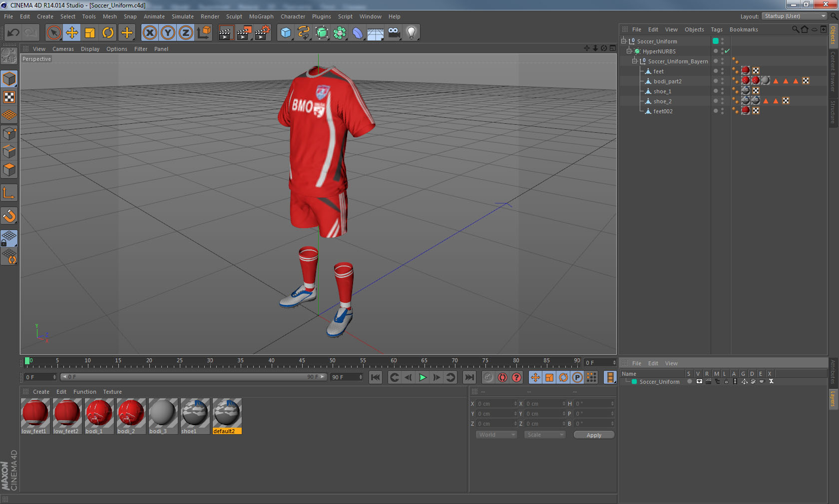Activate the Rotate tool
The height and width of the screenshot is (504, 839).
[108, 33]
